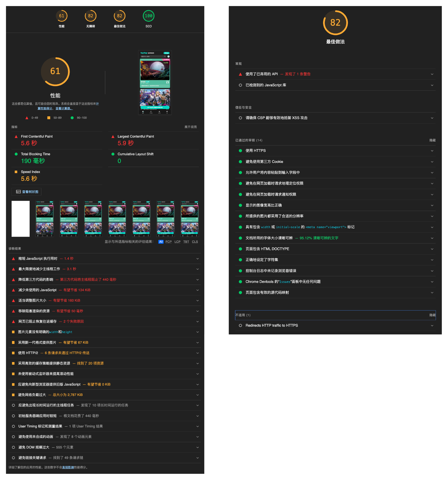Click the large 61 performance gauge ring
Viewport: 448px width, 480px height.
55,72
